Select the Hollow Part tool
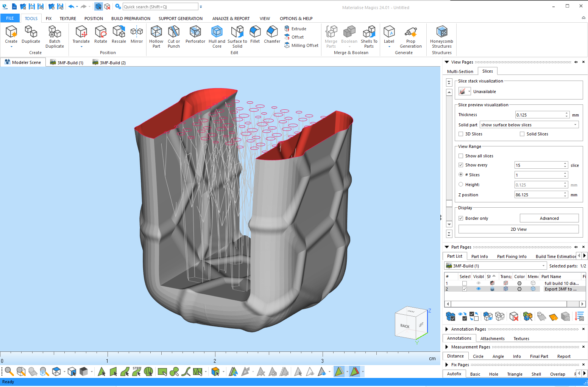This screenshot has width=588, height=387. 156,37
